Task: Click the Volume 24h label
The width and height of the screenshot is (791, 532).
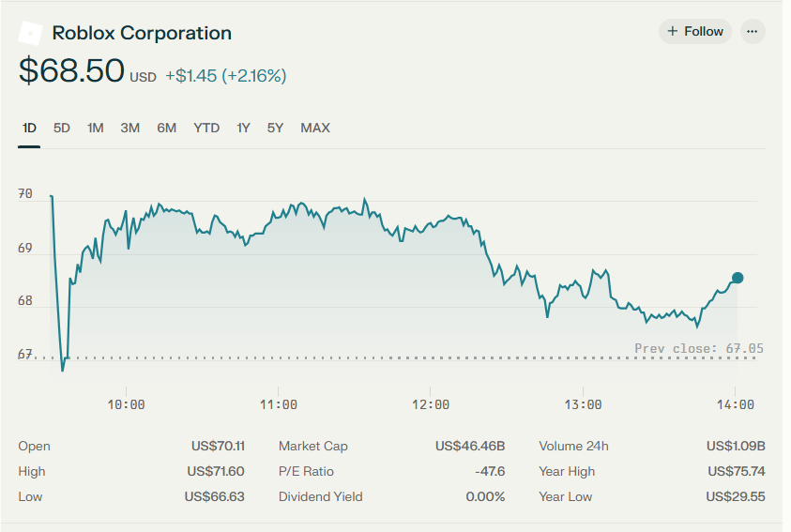Action: [x=573, y=447]
